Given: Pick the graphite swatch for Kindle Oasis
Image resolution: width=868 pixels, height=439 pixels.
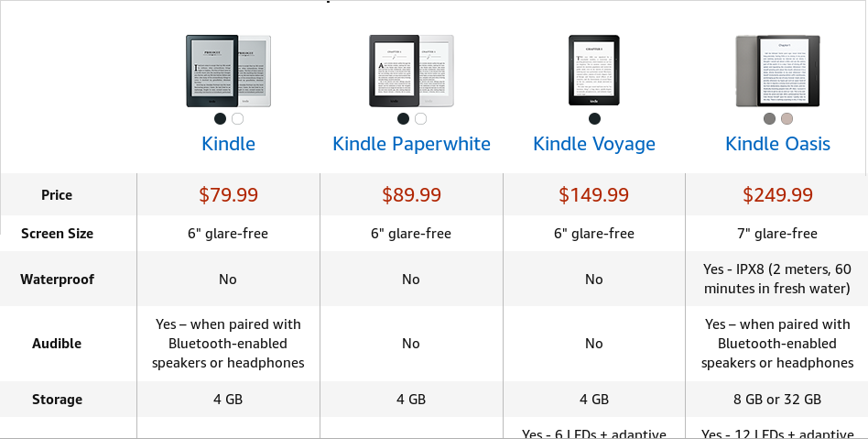Looking at the screenshot, I should 769,118.
